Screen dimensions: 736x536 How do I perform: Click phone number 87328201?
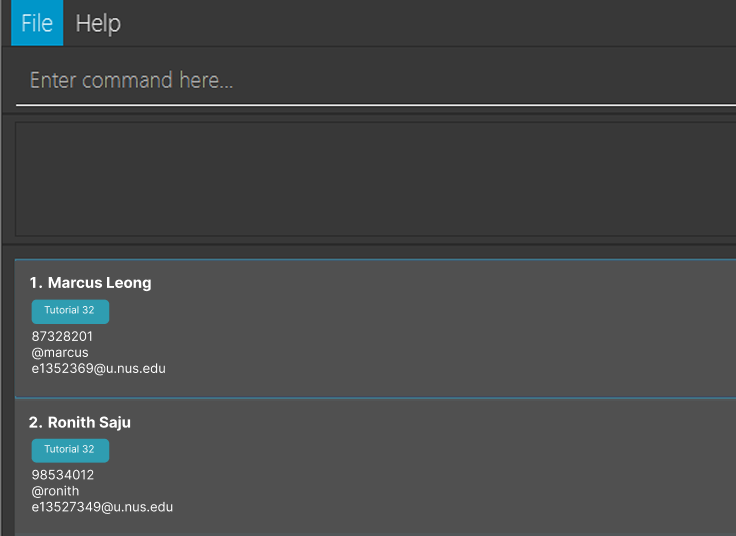(x=62, y=336)
